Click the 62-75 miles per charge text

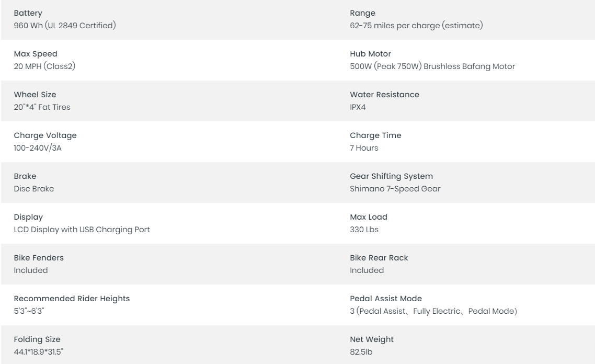416,26
